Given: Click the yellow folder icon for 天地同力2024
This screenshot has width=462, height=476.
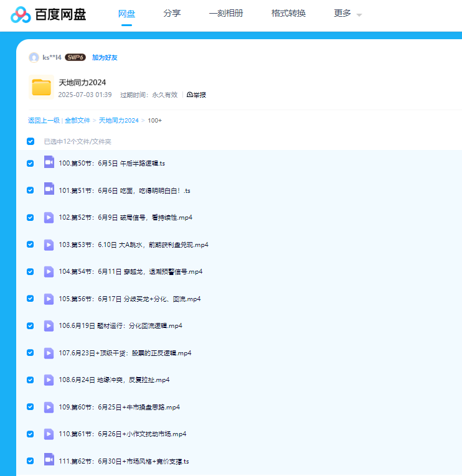Looking at the screenshot, I should pyautogui.click(x=41, y=87).
